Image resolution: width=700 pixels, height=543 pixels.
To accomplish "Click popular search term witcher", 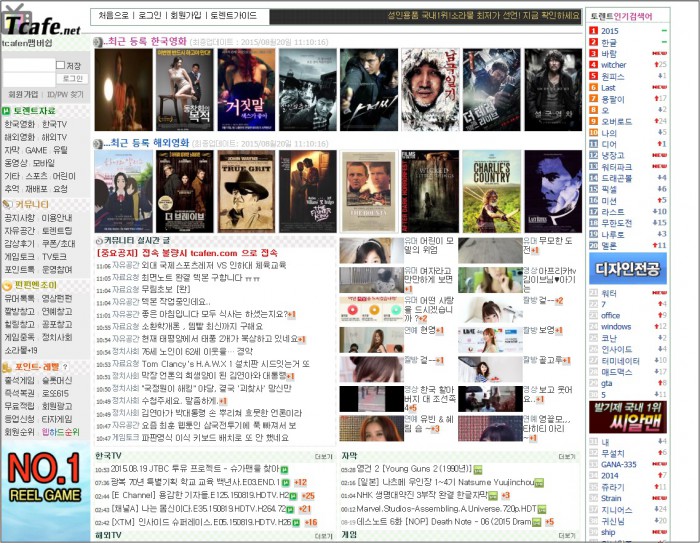I will click(x=613, y=65).
